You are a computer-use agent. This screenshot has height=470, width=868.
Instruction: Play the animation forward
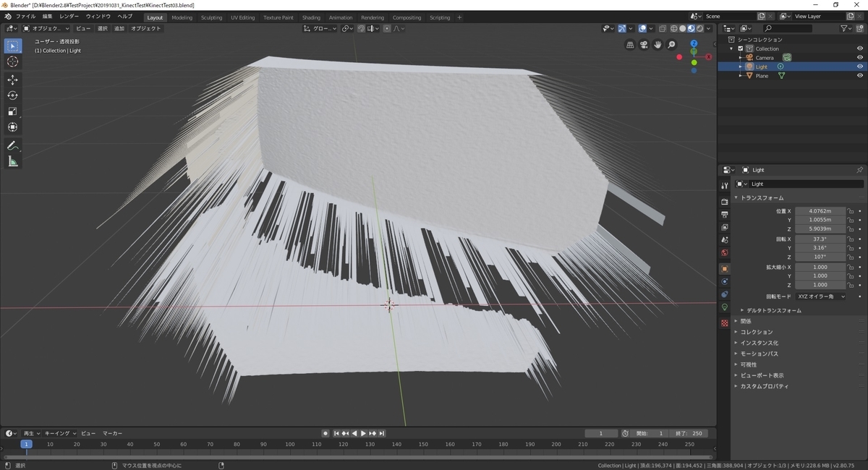pos(363,433)
